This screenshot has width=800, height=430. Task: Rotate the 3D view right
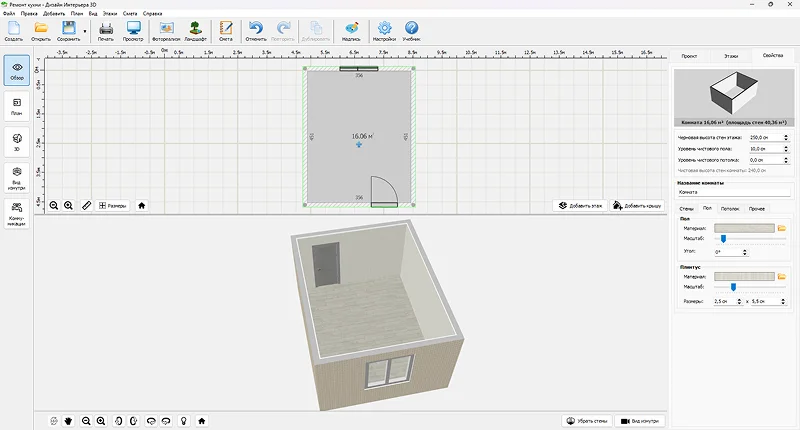click(x=133, y=421)
